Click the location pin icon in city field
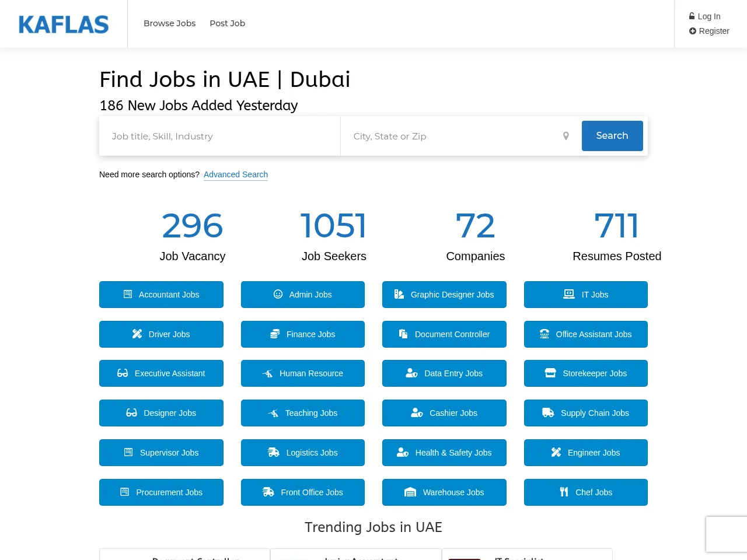This screenshot has height=560, width=747. click(x=566, y=136)
